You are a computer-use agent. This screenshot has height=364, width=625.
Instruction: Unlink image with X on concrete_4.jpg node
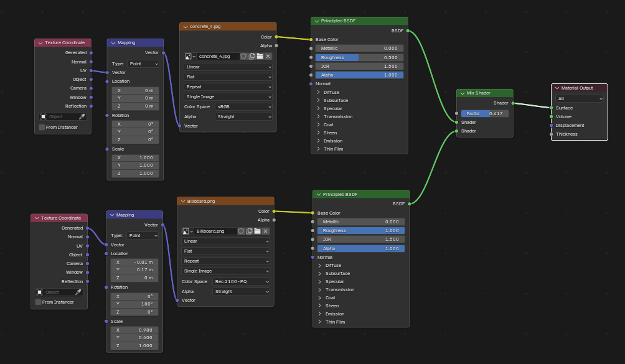click(268, 56)
